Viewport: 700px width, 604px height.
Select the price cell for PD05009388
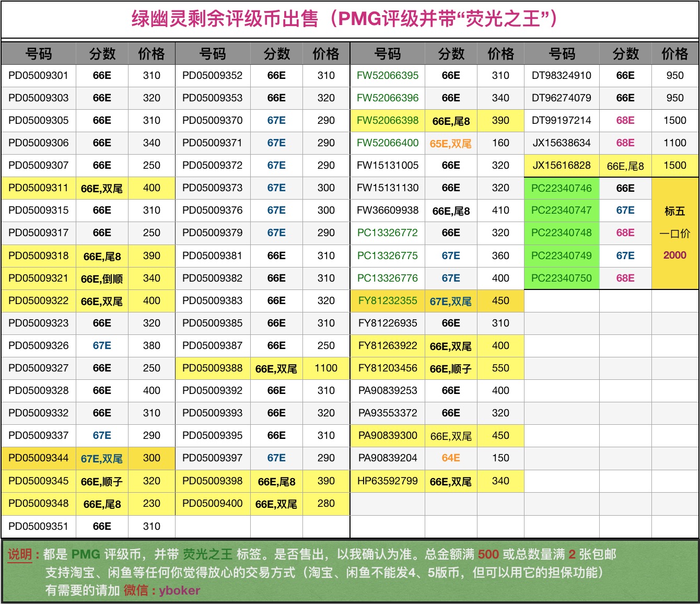coord(326,368)
